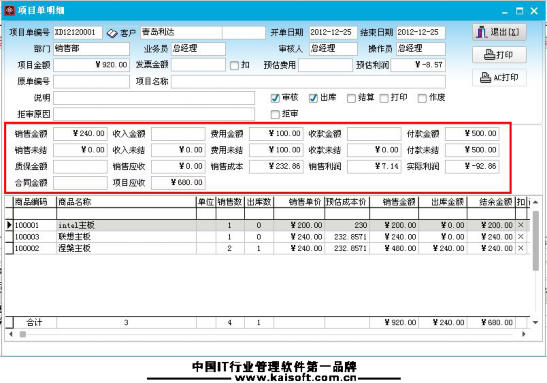Click the customer lookup icon beside 客户

coord(112,33)
